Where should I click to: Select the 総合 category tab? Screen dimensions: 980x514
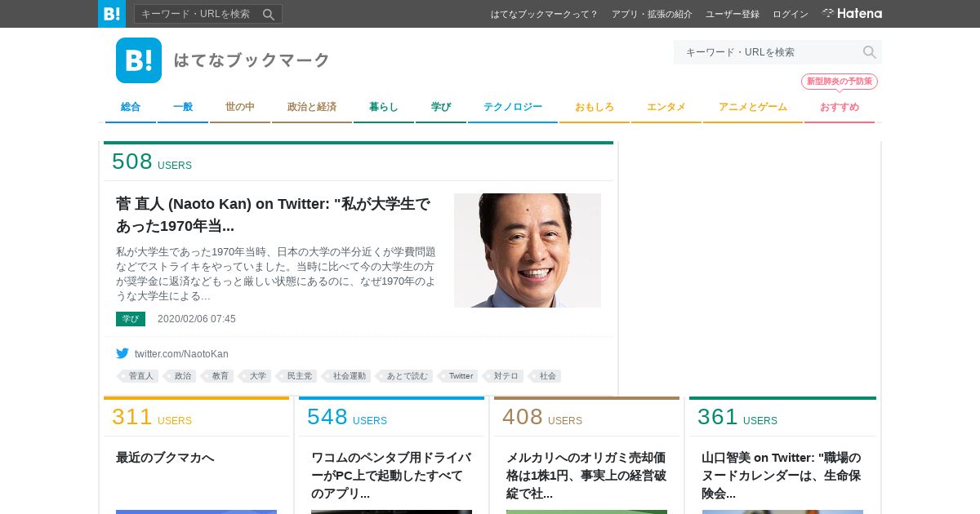[x=131, y=107]
